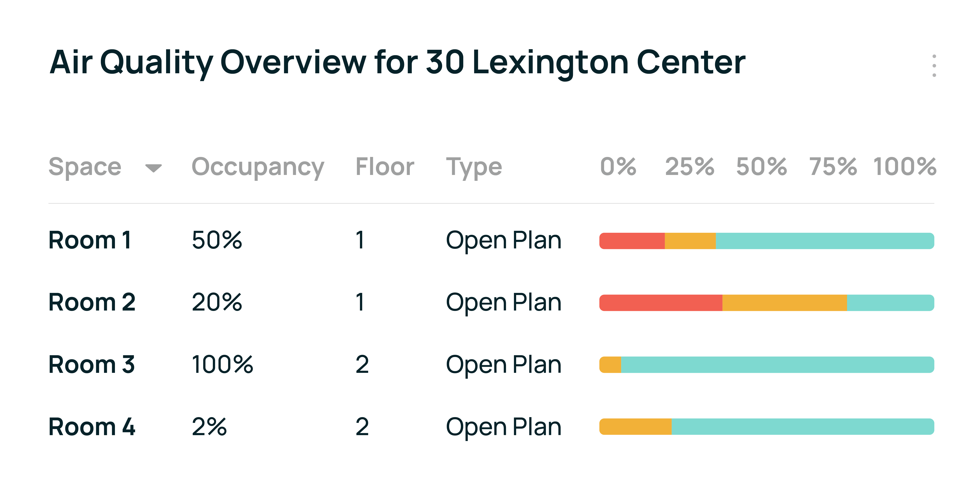Select the Room 2 row label
Screen dimensions: 980x490
92,302
